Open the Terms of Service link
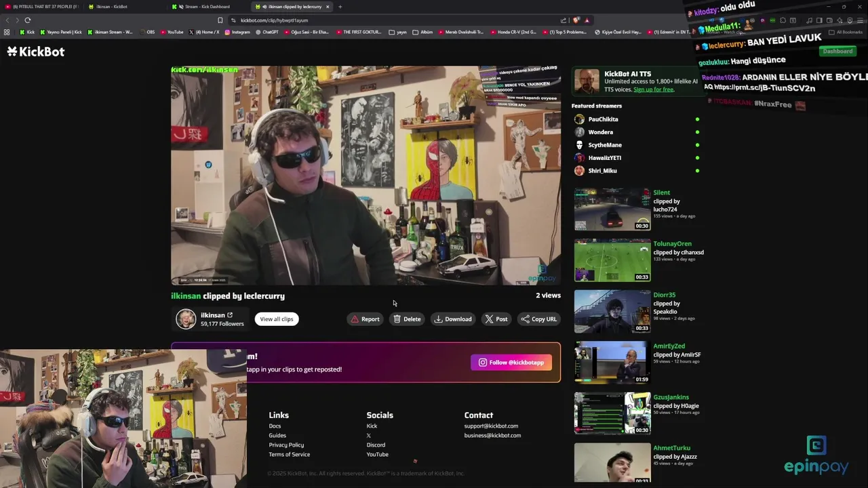Viewport: 868px width, 488px height. [x=289, y=455]
